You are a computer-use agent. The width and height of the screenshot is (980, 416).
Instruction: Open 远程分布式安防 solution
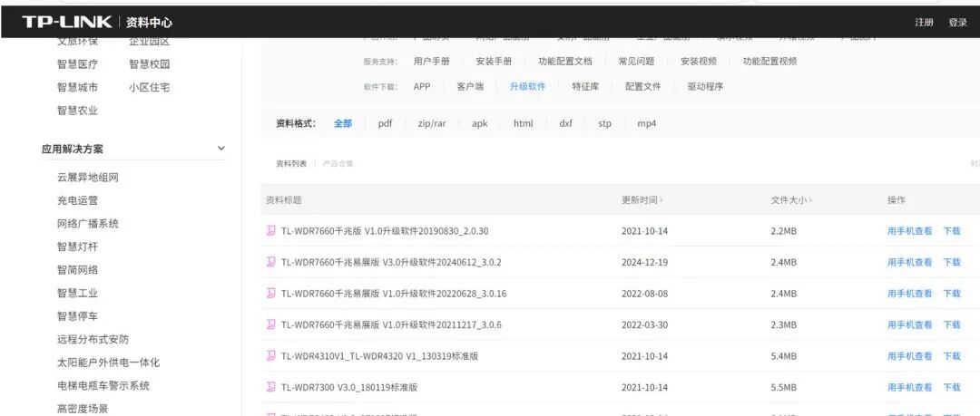(x=93, y=339)
